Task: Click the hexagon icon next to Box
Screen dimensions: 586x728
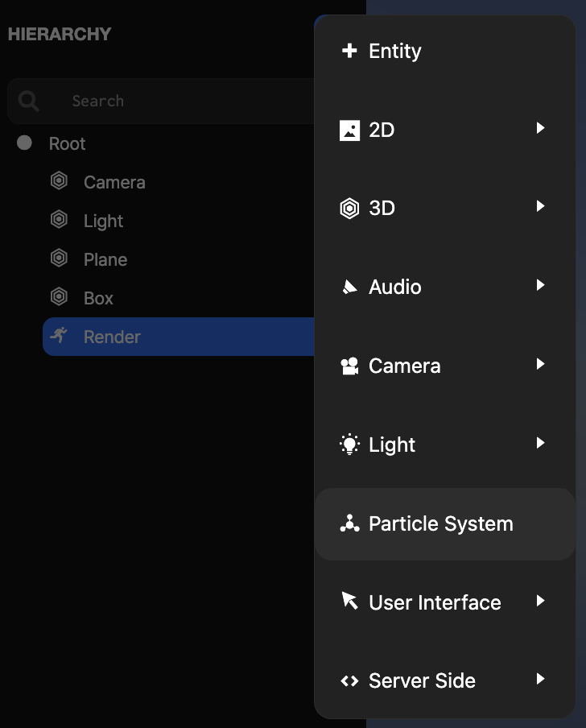Action: coord(59,297)
